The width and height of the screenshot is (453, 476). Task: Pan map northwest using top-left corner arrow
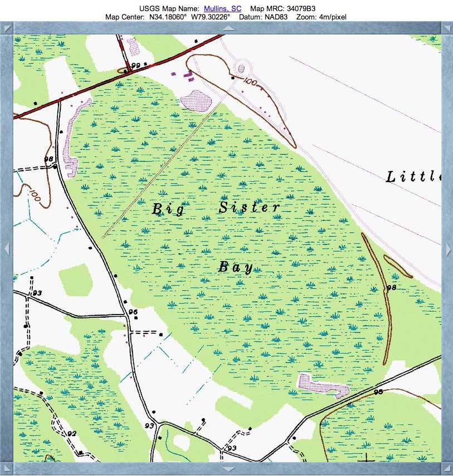[x=7, y=28]
